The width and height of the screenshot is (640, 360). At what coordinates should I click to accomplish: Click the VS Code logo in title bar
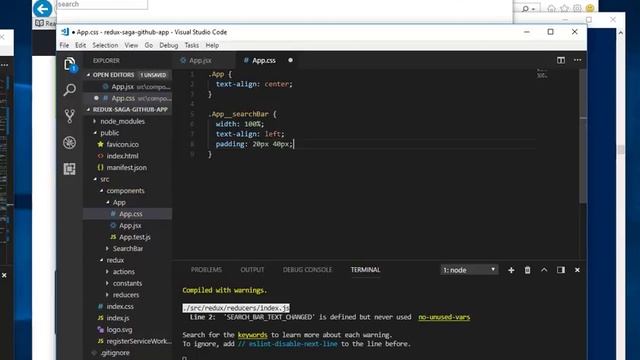[x=65, y=32]
